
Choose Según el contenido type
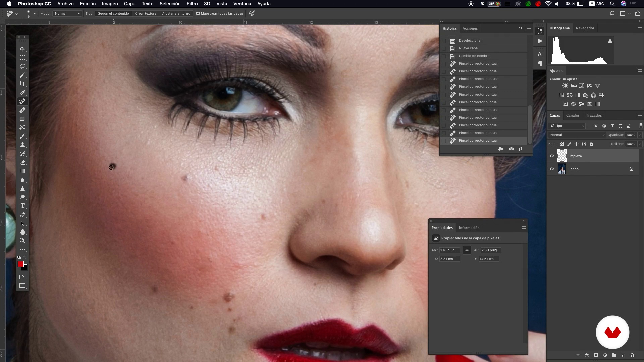pos(113,14)
